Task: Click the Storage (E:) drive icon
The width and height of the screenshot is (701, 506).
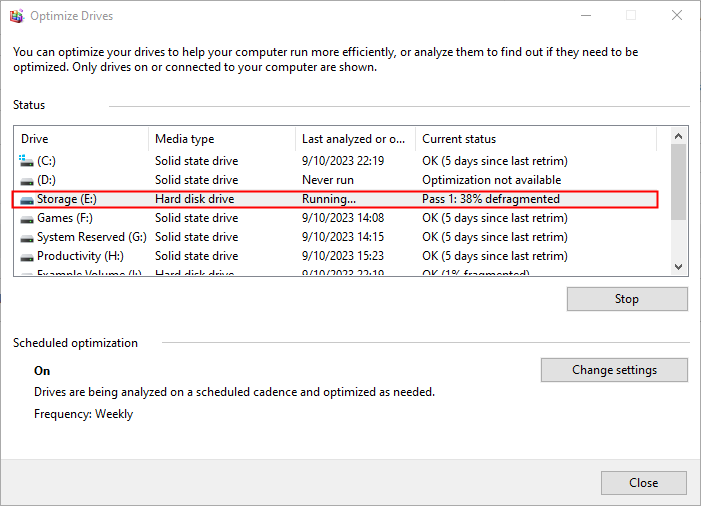Action: pos(26,199)
